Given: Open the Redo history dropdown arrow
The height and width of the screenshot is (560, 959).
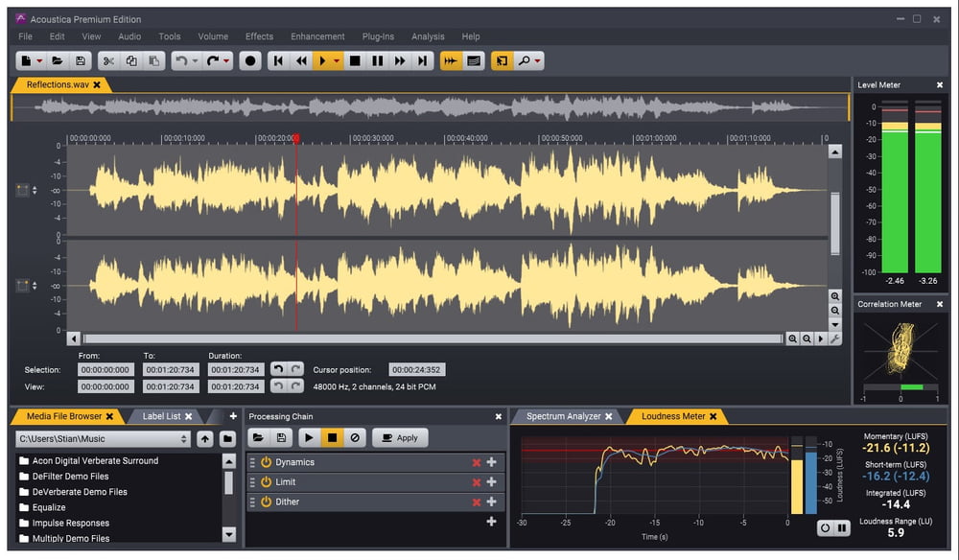Looking at the screenshot, I should tap(226, 61).
